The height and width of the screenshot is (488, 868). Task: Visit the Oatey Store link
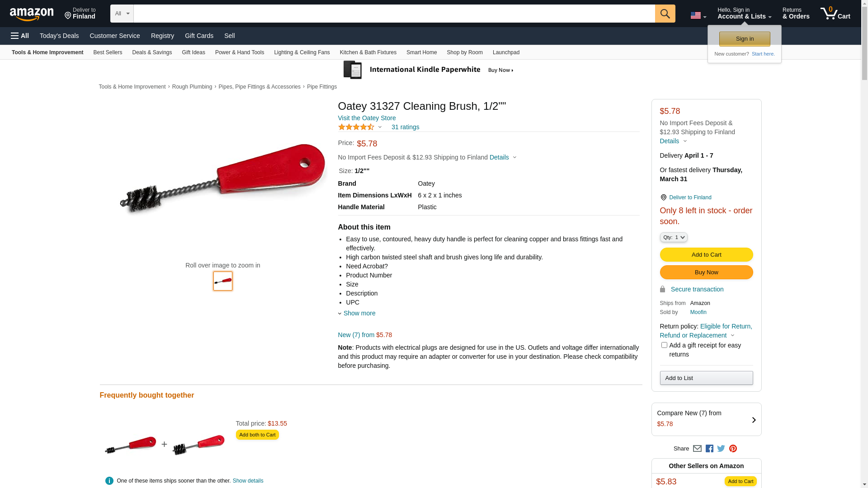click(x=367, y=118)
